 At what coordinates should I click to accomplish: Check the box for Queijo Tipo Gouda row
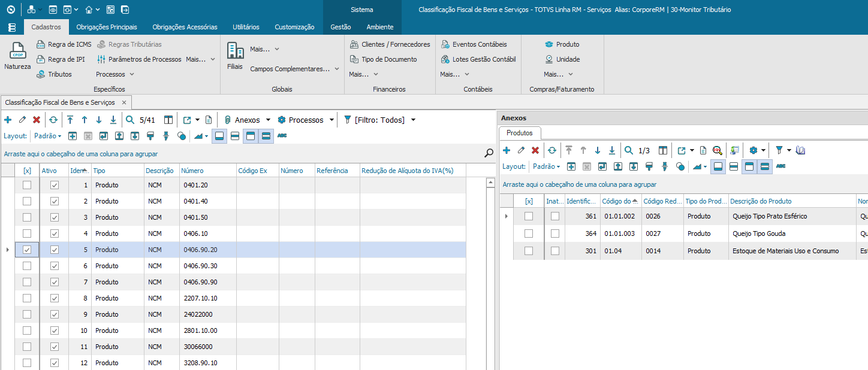click(528, 233)
